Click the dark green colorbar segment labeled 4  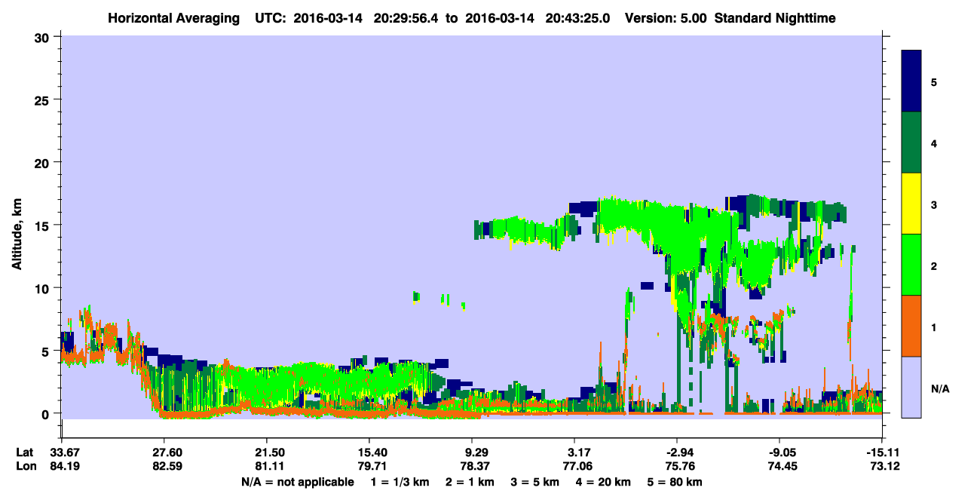click(911, 143)
